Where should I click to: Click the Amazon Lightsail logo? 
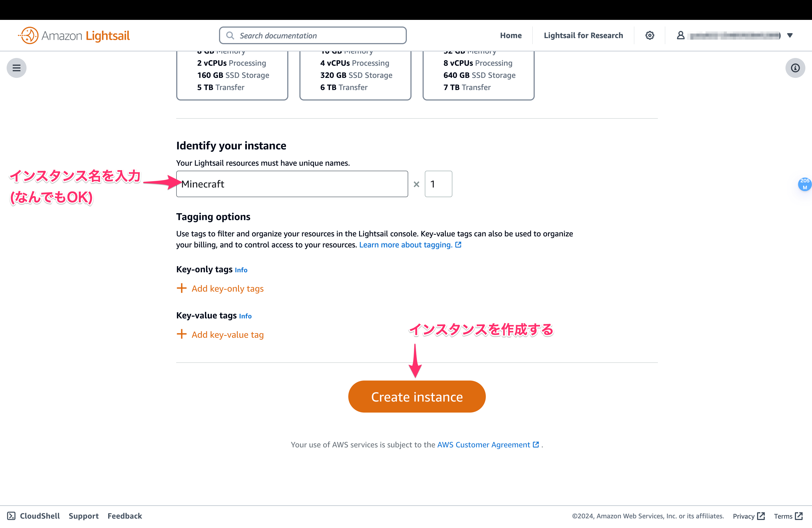tap(74, 35)
